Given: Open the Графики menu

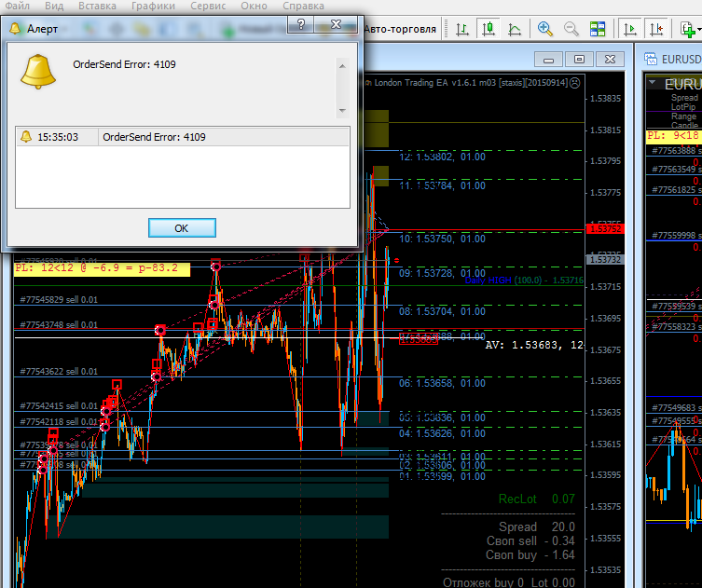Looking at the screenshot, I should click(153, 6).
